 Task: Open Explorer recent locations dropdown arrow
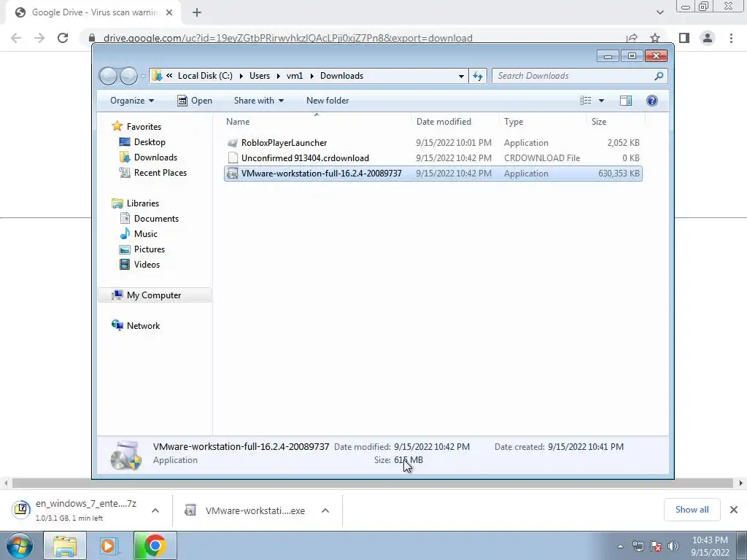(143, 76)
